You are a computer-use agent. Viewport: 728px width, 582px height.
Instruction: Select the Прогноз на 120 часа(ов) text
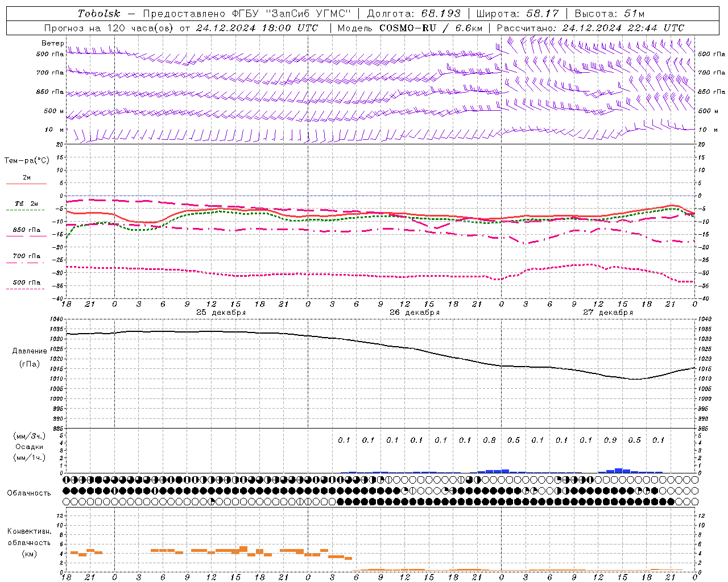tap(109, 28)
